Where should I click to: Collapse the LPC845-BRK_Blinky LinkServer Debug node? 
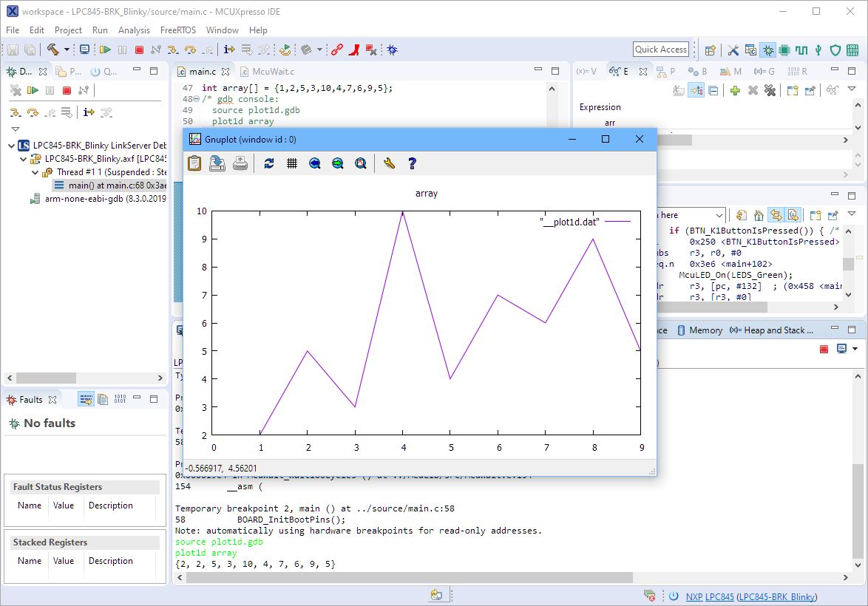11,146
